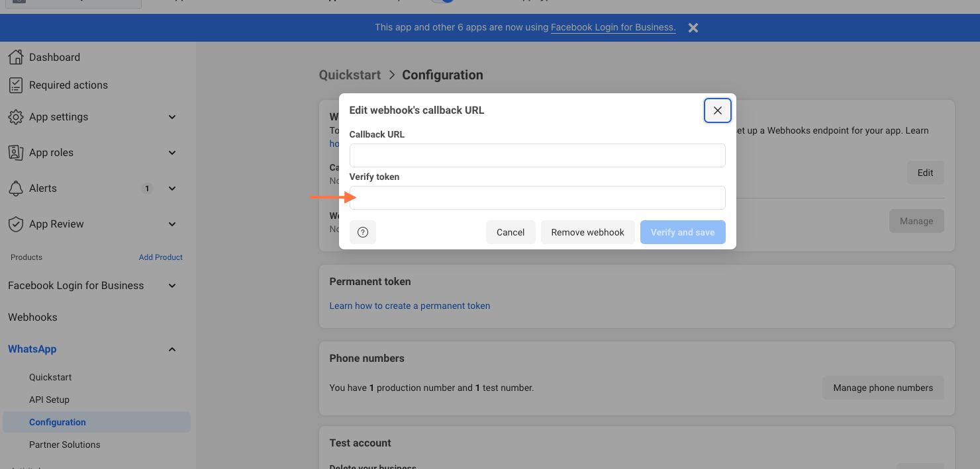Focus the Verify token input field
The width and height of the screenshot is (980, 469).
pyautogui.click(x=538, y=198)
